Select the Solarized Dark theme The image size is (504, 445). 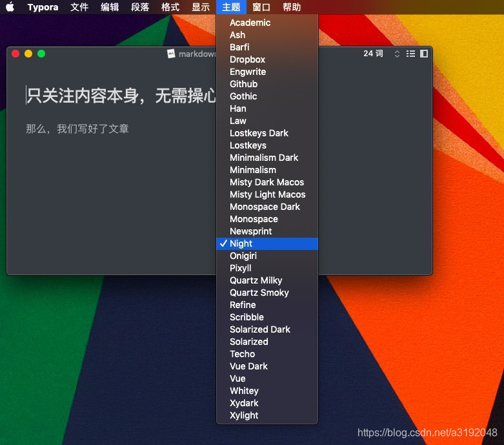point(267,329)
